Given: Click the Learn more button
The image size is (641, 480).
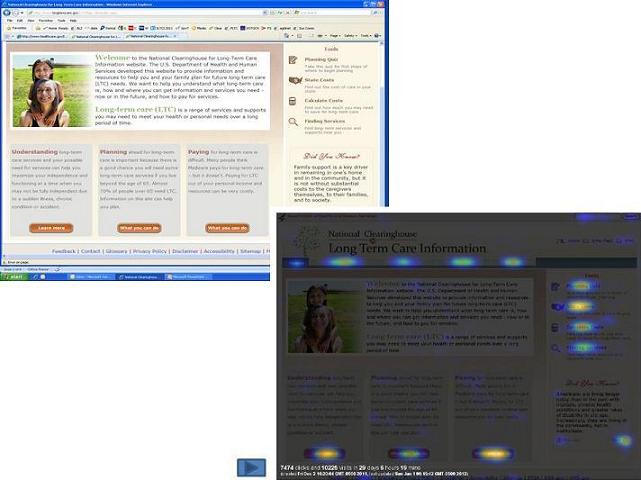Looking at the screenshot, I should [50, 228].
